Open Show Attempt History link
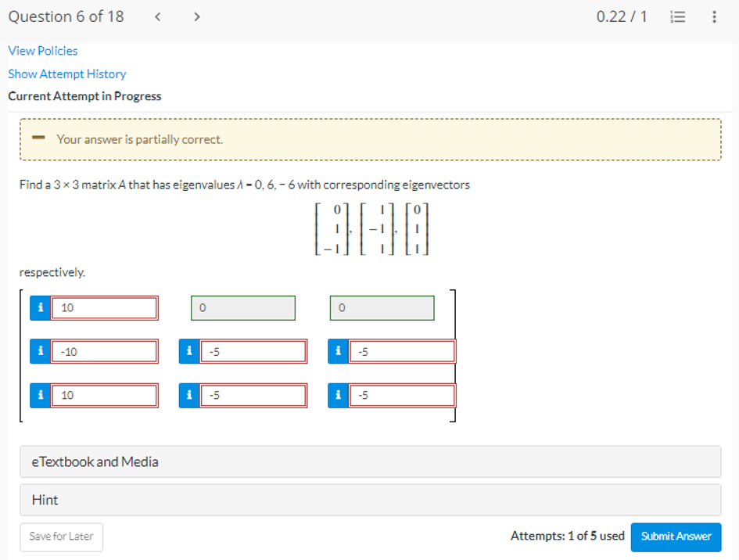Image resolution: width=739 pixels, height=560 pixels. click(x=67, y=74)
